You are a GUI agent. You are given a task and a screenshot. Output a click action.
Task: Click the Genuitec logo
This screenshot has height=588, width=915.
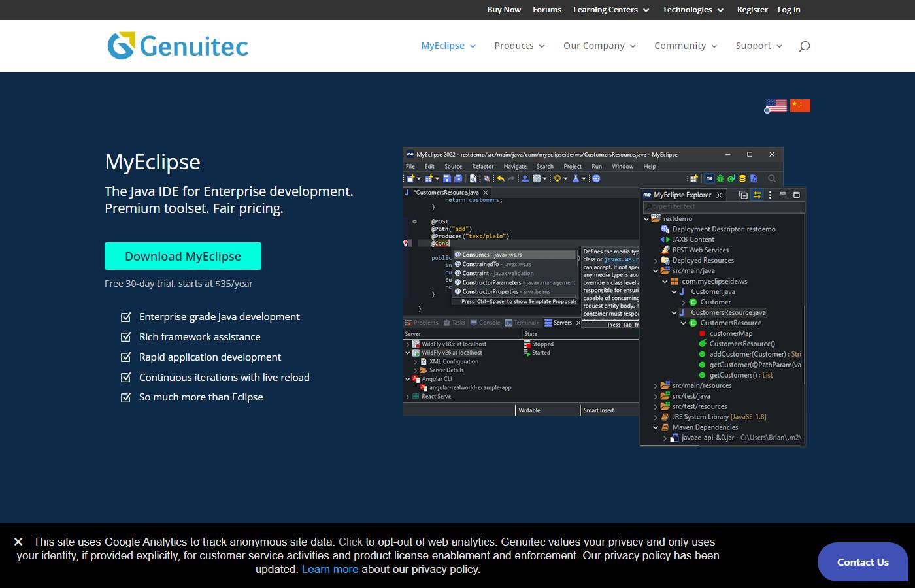coord(178,46)
